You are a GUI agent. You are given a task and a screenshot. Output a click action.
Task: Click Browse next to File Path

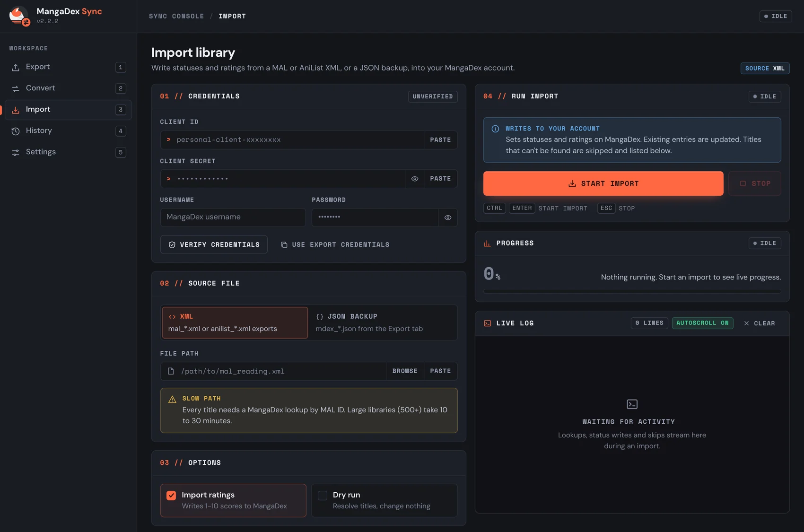[405, 371]
